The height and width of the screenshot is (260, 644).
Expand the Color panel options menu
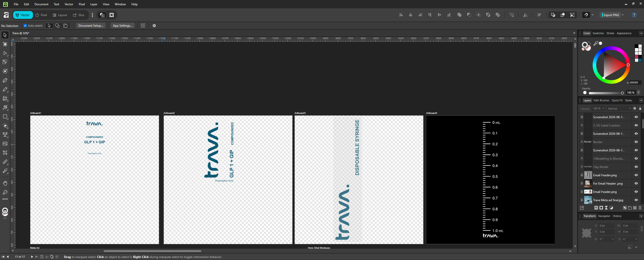click(641, 33)
